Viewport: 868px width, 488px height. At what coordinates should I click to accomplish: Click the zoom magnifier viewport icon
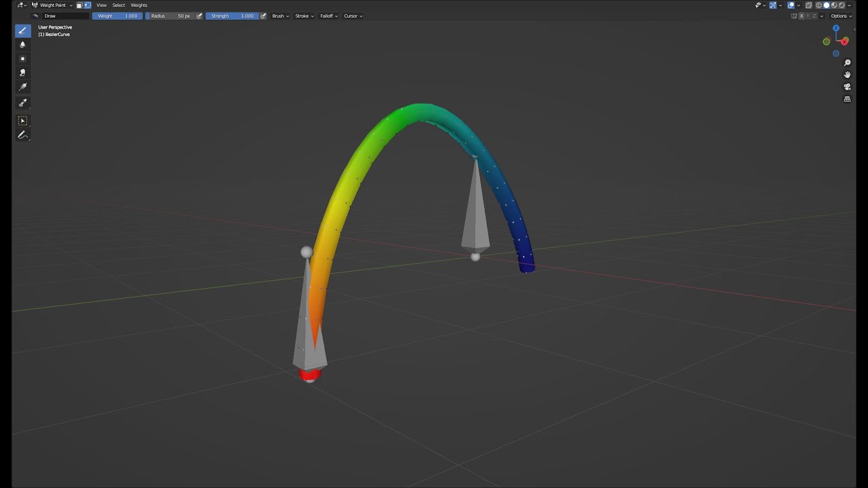pyautogui.click(x=847, y=62)
